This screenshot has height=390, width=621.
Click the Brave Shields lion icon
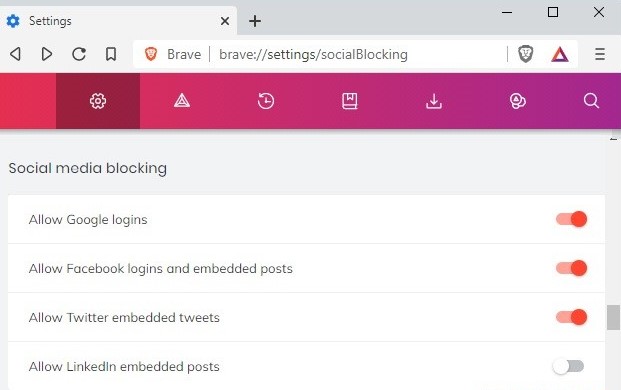coord(526,54)
